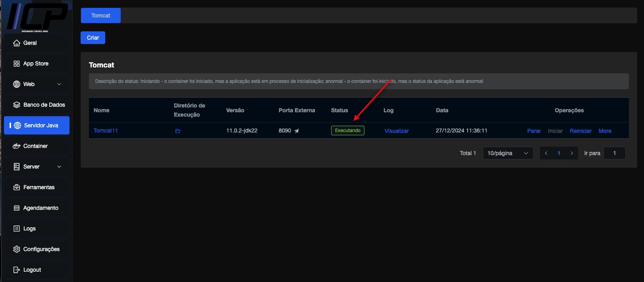644x282 pixels.
Task: Open the Tomcat11 execution directory folder icon
Action: pyautogui.click(x=178, y=131)
